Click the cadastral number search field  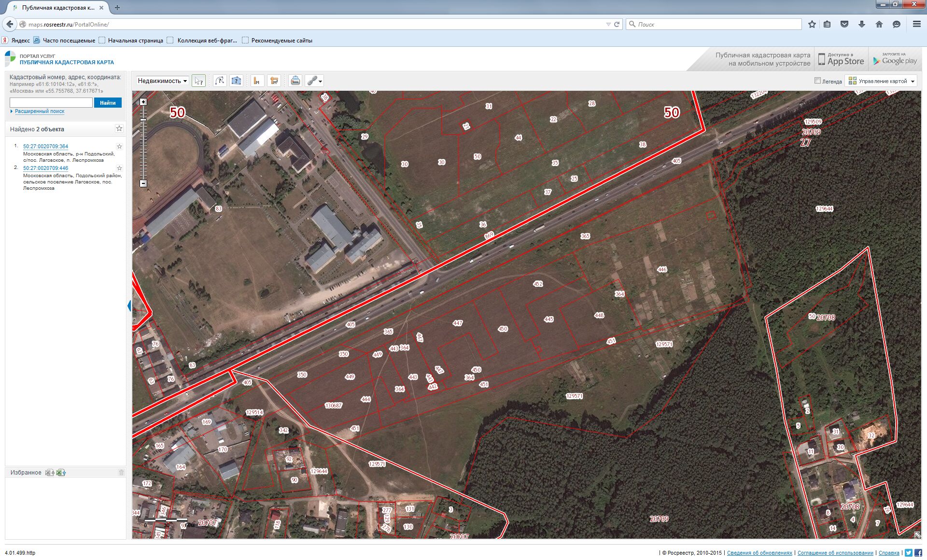tap(51, 103)
